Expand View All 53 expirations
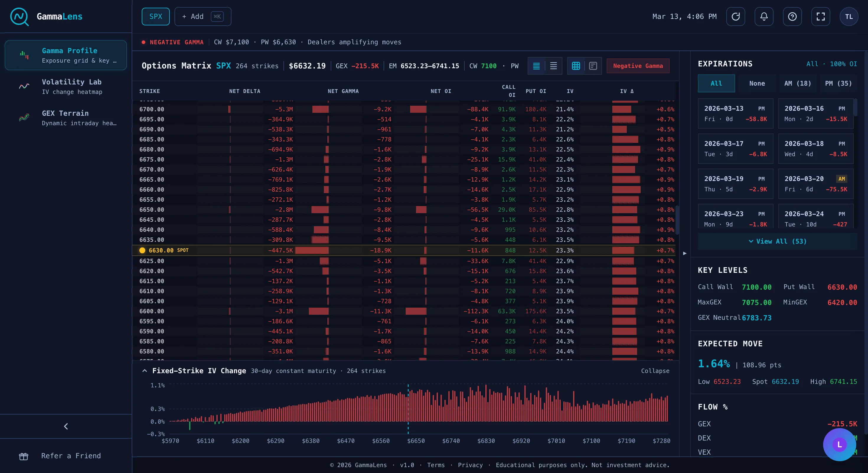 coord(777,241)
